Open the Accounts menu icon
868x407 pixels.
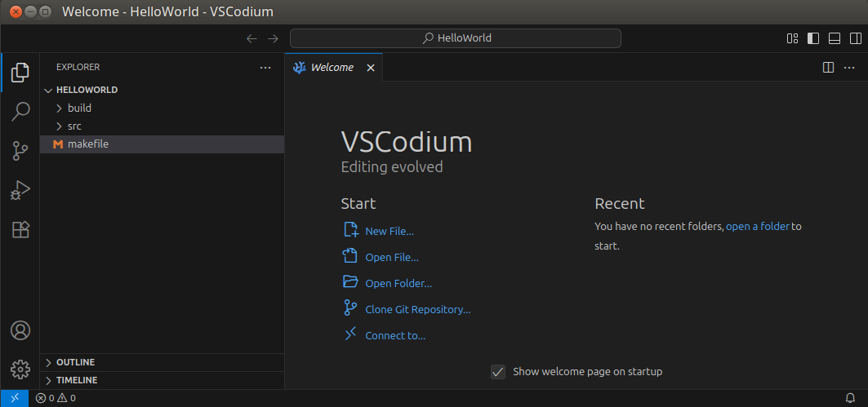[x=20, y=330]
